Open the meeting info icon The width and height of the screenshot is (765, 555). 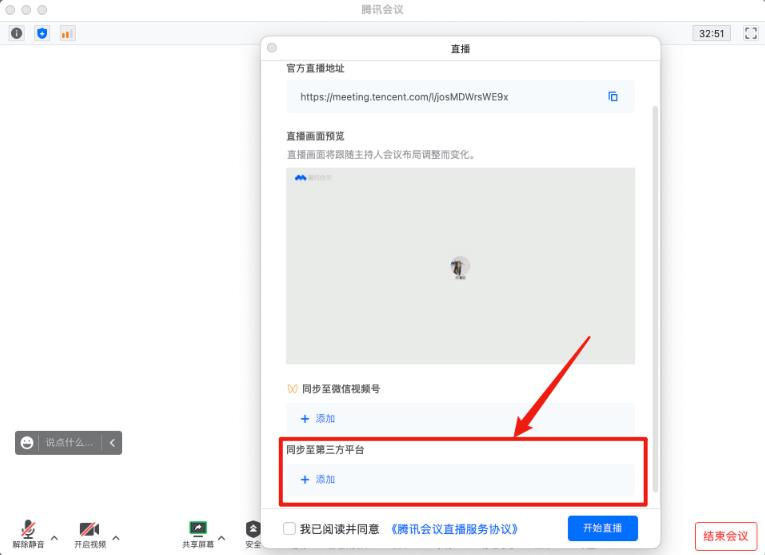[17, 33]
